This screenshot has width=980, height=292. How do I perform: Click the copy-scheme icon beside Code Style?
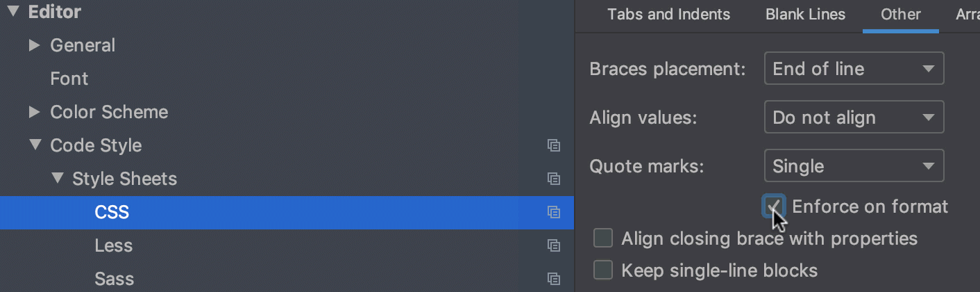pos(553,145)
